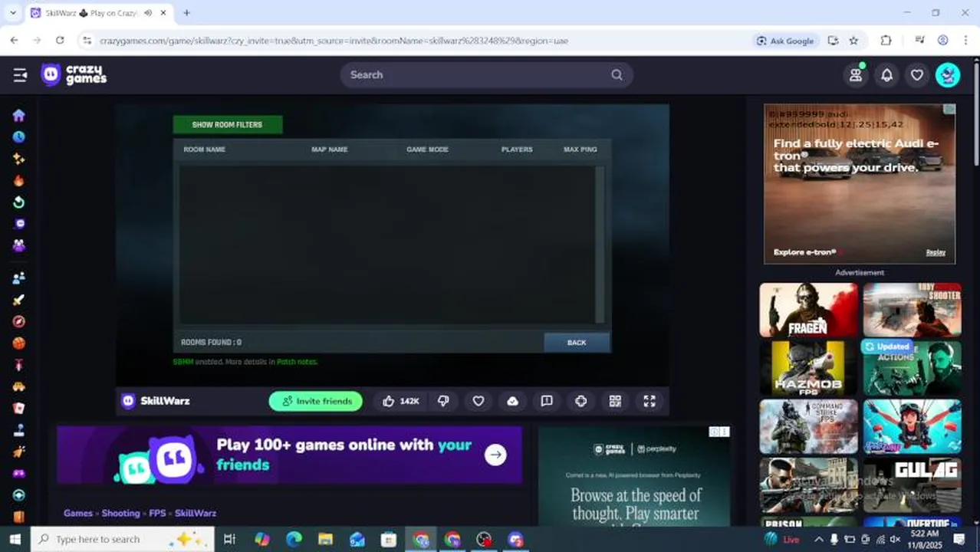Open Microsoft Edge from taskbar

294,539
